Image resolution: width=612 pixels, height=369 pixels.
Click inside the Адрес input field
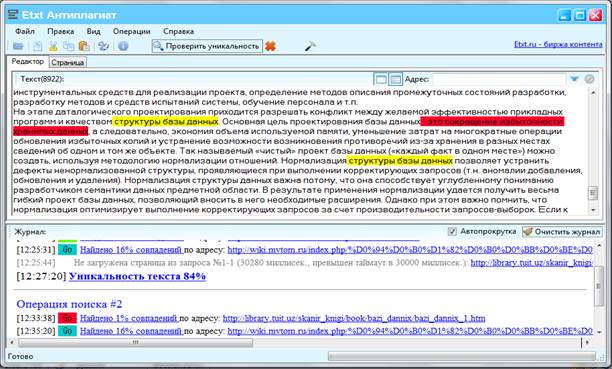point(499,79)
